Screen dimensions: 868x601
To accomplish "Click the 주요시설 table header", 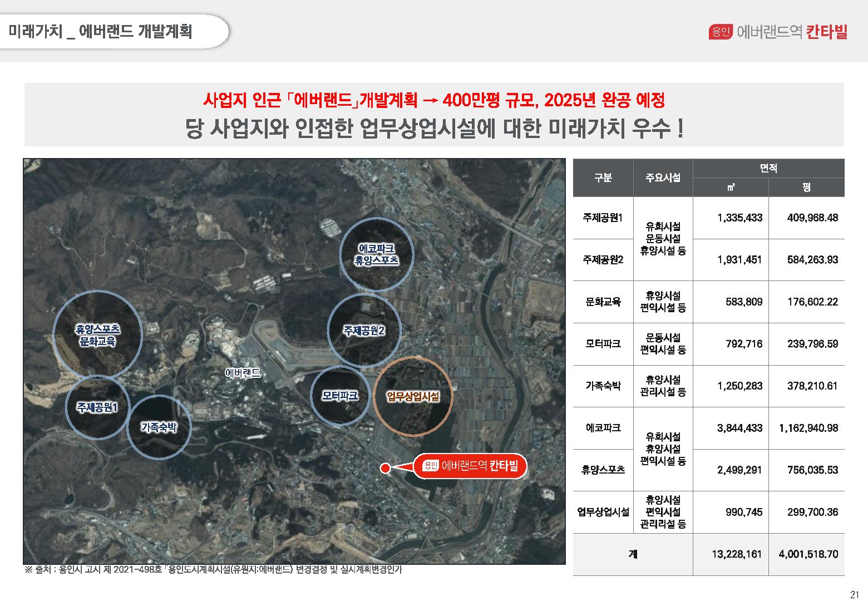I will click(x=663, y=178).
